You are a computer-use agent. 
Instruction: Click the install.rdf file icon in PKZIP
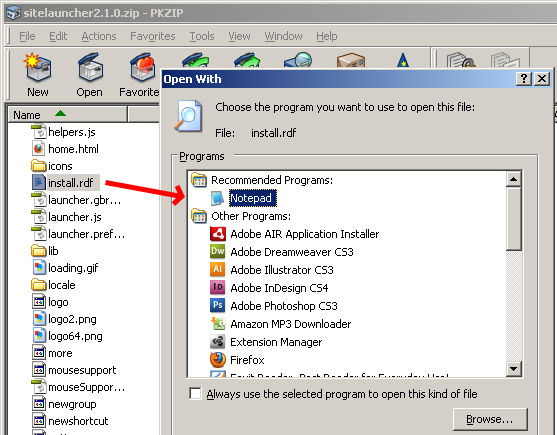pos(39,183)
